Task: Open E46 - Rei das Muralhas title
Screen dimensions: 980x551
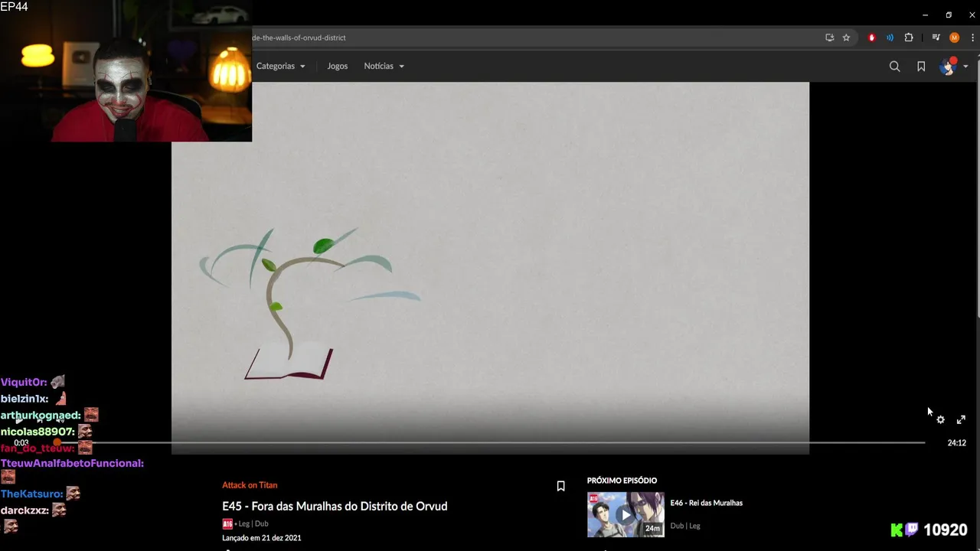Action: tap(706, 503)
